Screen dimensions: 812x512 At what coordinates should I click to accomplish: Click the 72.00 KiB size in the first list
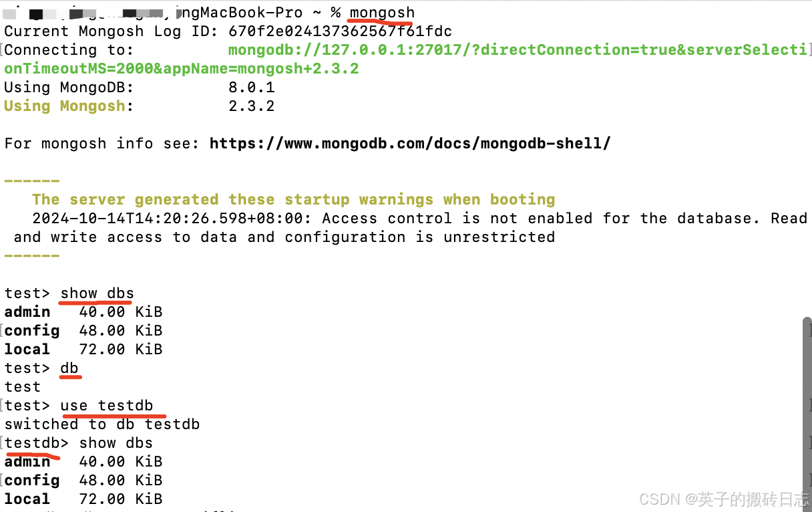120,349
